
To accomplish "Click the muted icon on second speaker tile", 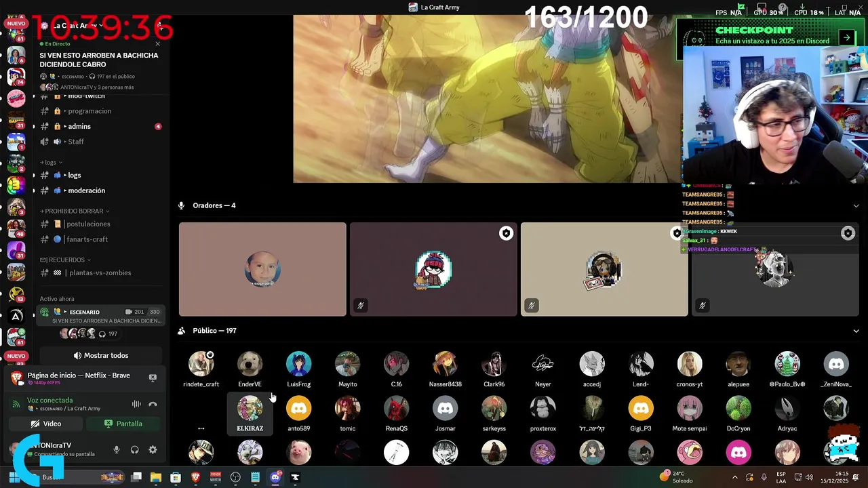I will click(361, 306).
